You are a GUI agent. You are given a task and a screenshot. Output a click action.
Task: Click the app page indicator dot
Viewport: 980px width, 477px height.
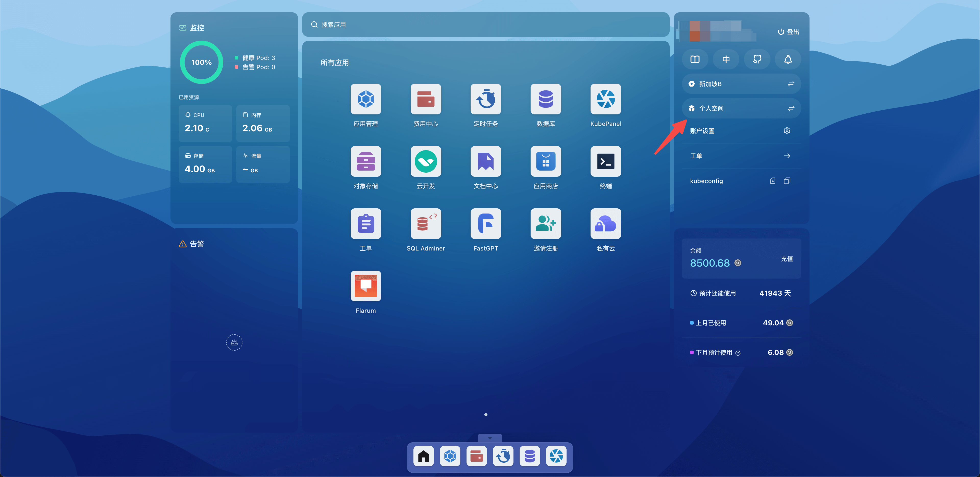tap(486, 415)
